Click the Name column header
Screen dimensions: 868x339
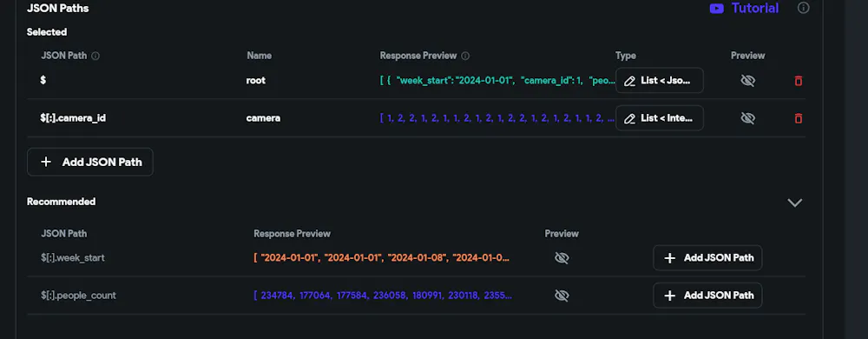coord(259,56)
